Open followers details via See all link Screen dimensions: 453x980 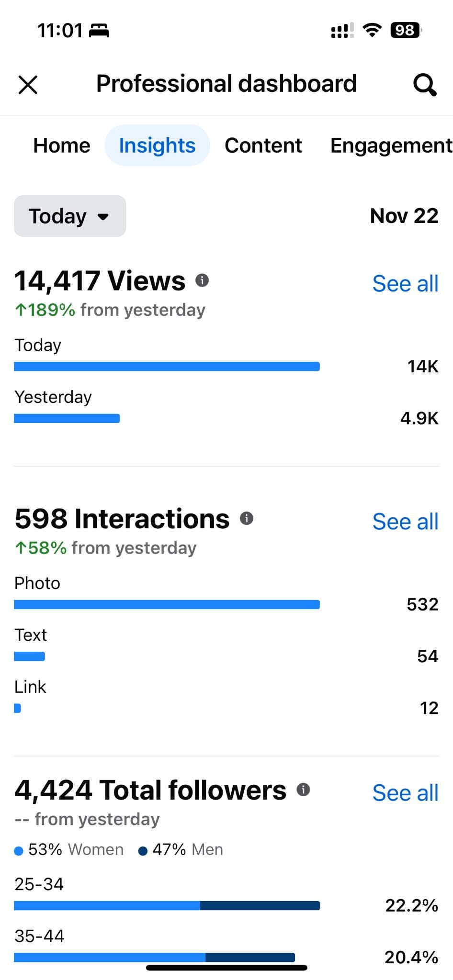[x=405, y=793]
